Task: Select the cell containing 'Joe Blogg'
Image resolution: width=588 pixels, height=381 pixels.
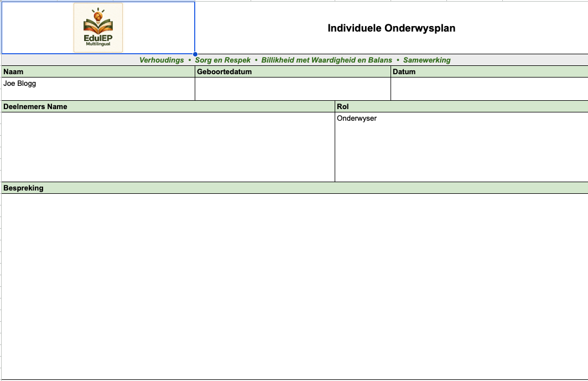Action: tap(98, 89)
